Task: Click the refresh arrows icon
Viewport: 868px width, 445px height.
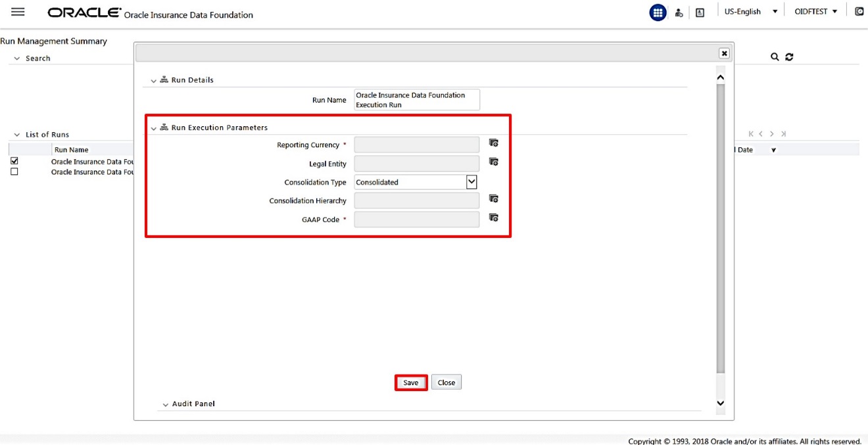Action: [789, 57]
